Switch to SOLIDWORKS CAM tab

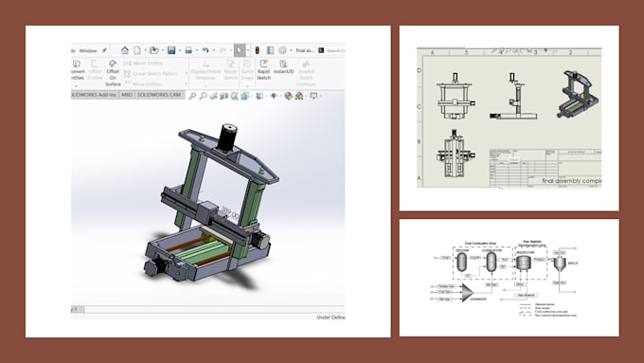point(159,95)
